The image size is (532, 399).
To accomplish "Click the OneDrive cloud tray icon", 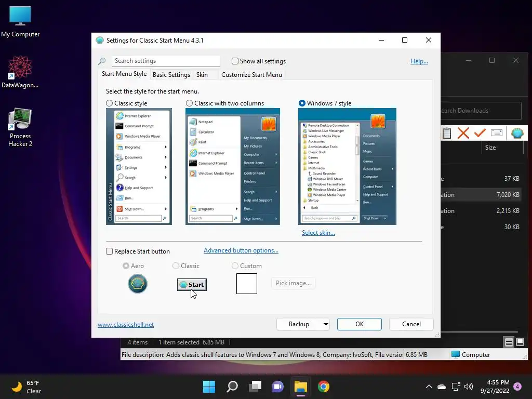I will [x=442, y=387].
